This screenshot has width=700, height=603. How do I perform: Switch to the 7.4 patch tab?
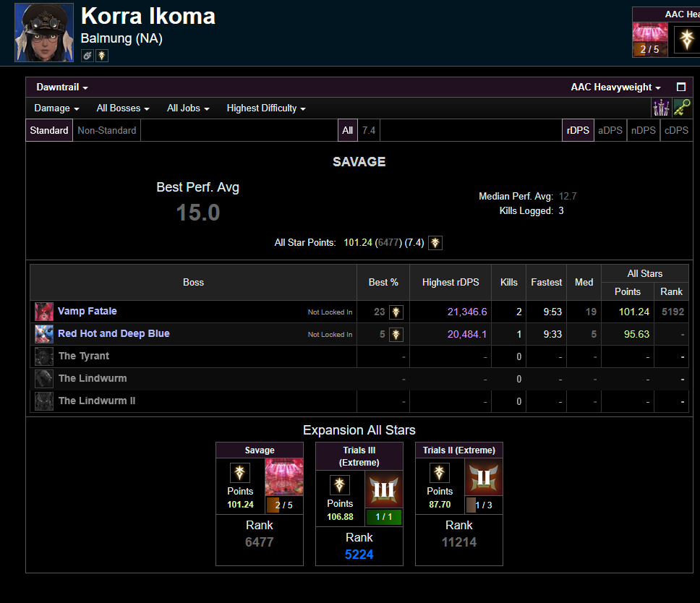[x=369, y=130]
